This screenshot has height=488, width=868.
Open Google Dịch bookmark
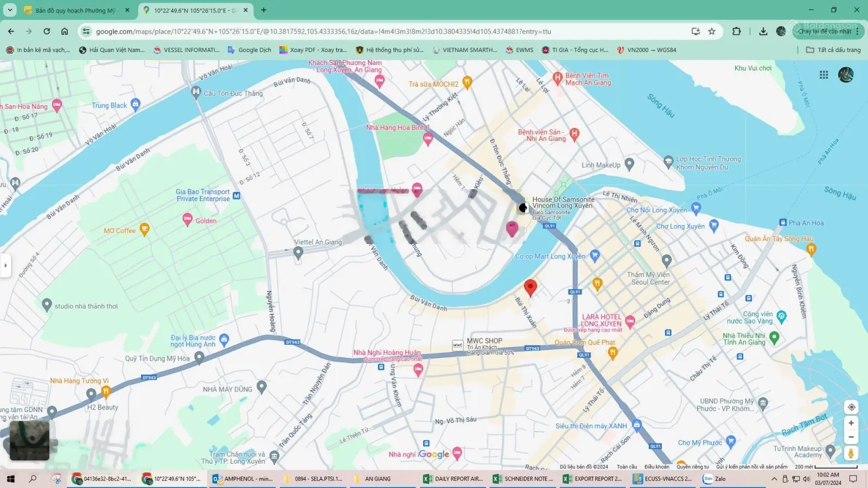point(249,50)
